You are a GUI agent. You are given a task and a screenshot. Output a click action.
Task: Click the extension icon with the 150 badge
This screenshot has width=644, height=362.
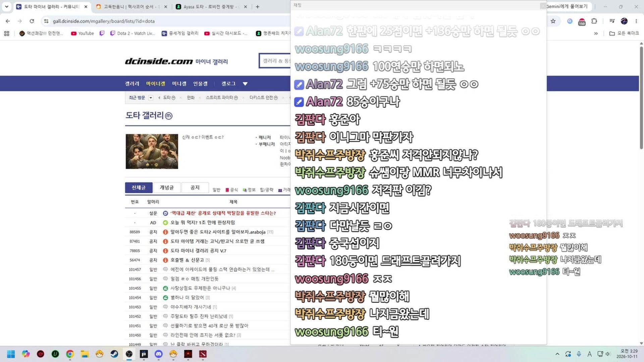coord(582,22)
